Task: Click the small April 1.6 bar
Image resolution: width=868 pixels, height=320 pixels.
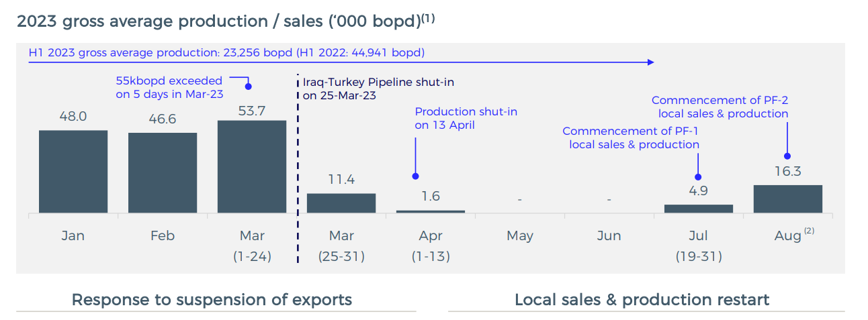Action: tap(431, 211)
